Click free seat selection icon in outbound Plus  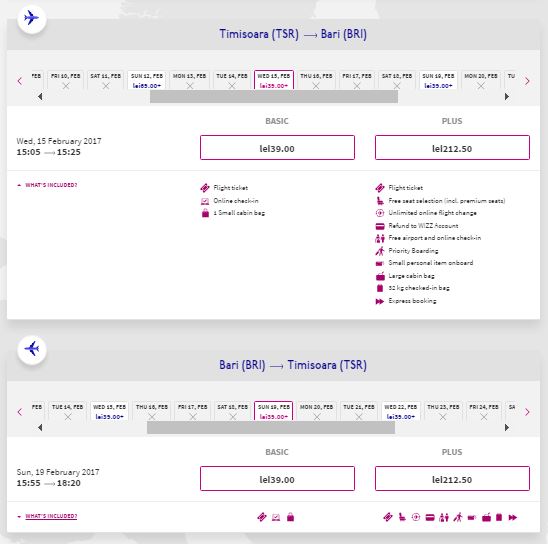coord(380,201)
